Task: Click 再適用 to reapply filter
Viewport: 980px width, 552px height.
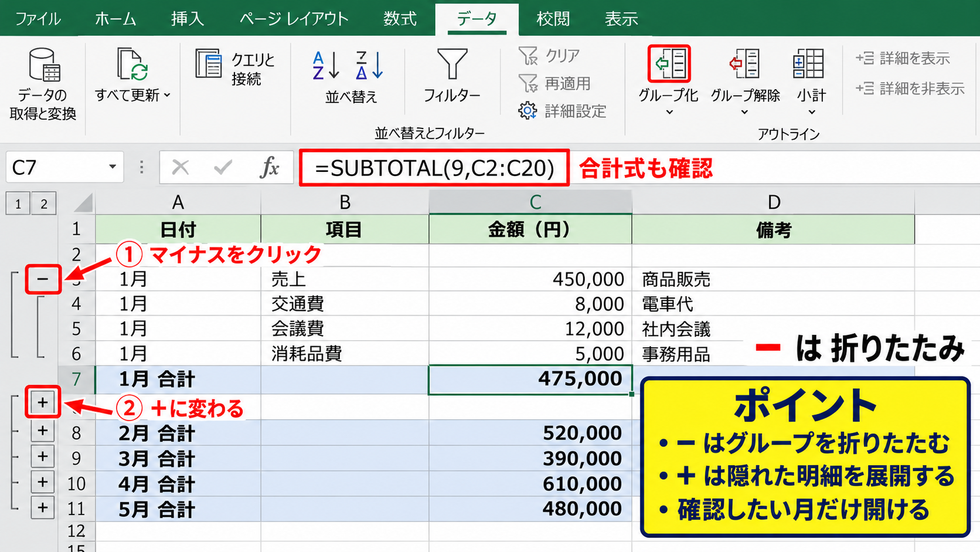Action: click(554, 83)
